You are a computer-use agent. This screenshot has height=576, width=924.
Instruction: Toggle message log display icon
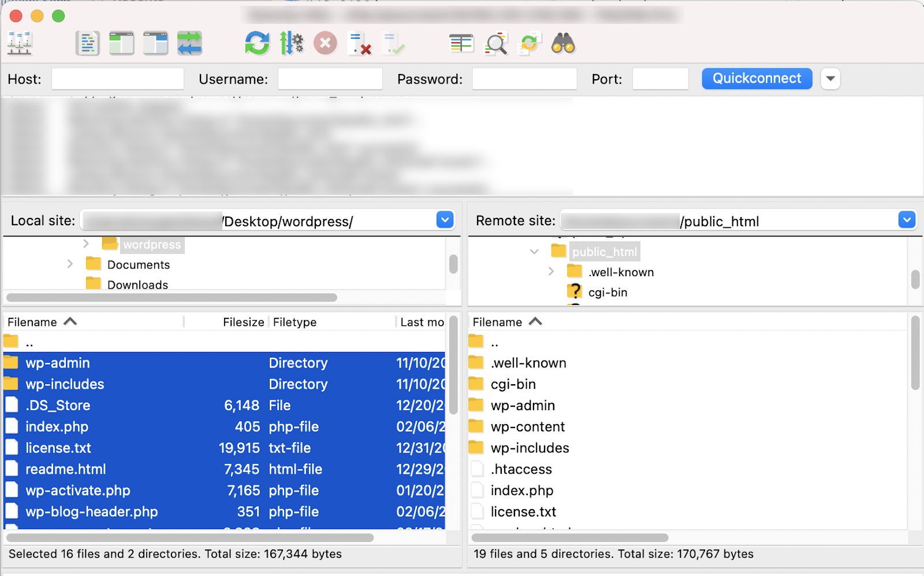point(88,43)
